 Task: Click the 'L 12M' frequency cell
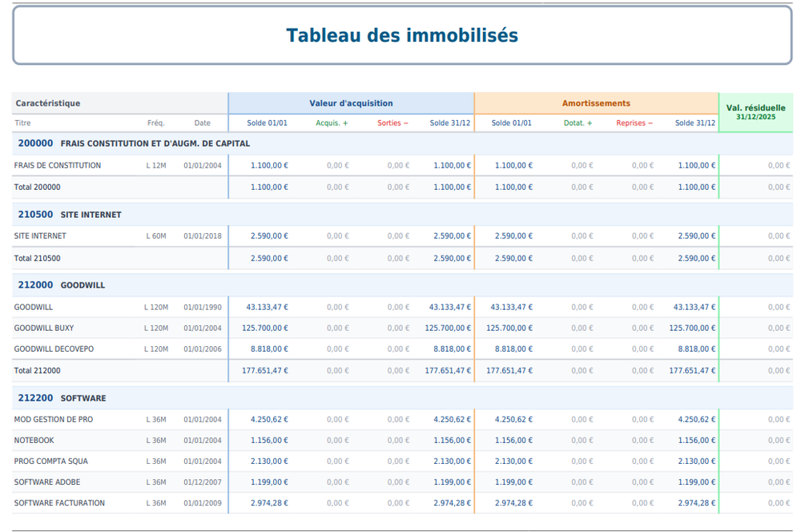[156, 166]
